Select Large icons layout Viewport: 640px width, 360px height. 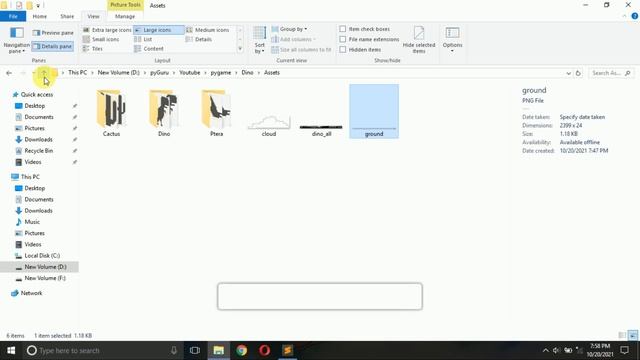(x=158, y=30)
